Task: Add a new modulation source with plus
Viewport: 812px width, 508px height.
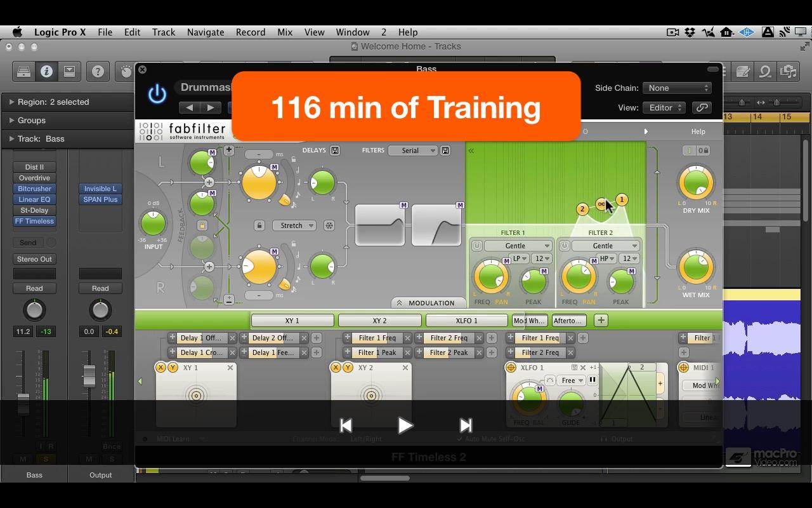Action: tap(601, 320)
